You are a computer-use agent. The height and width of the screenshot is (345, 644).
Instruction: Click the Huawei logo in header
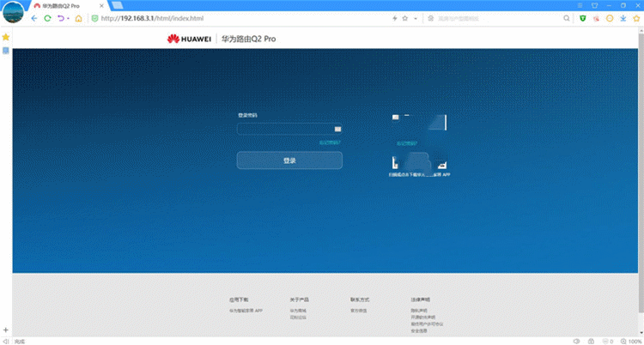click(x=185, y=39)
